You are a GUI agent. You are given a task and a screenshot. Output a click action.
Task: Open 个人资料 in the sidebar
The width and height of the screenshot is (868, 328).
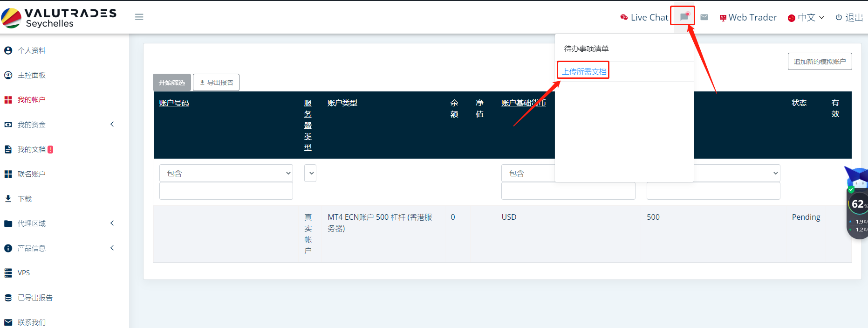coord(32,50)
